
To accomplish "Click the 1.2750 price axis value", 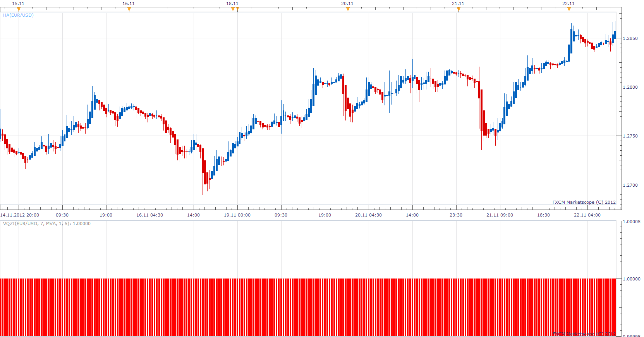I will click(630, 136).
